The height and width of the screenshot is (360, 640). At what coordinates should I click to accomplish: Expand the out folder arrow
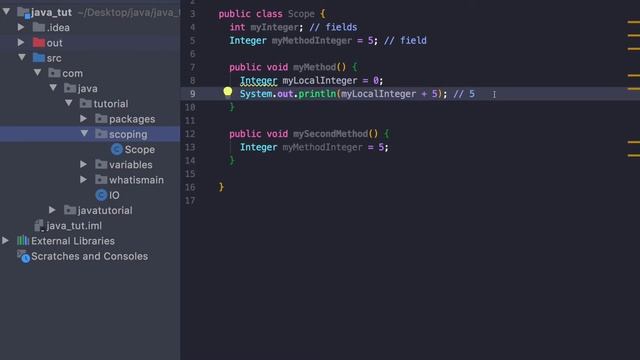click(21, 42)
